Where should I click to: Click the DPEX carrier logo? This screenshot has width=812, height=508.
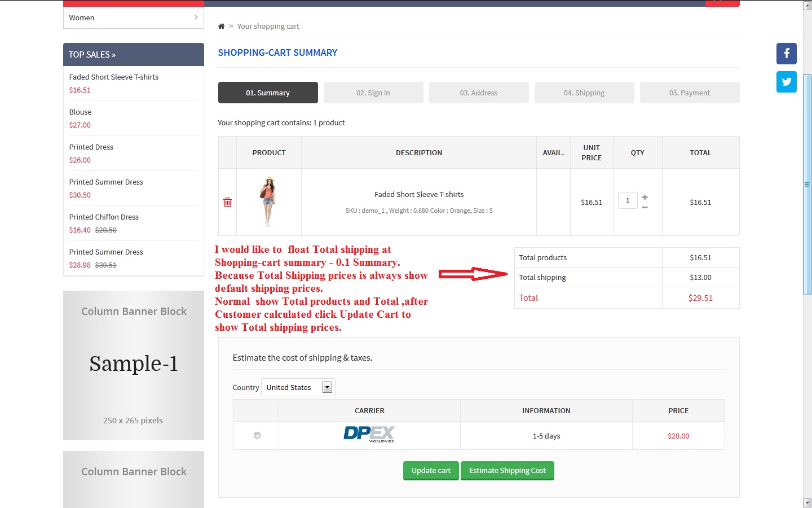(x=369, y=434)
